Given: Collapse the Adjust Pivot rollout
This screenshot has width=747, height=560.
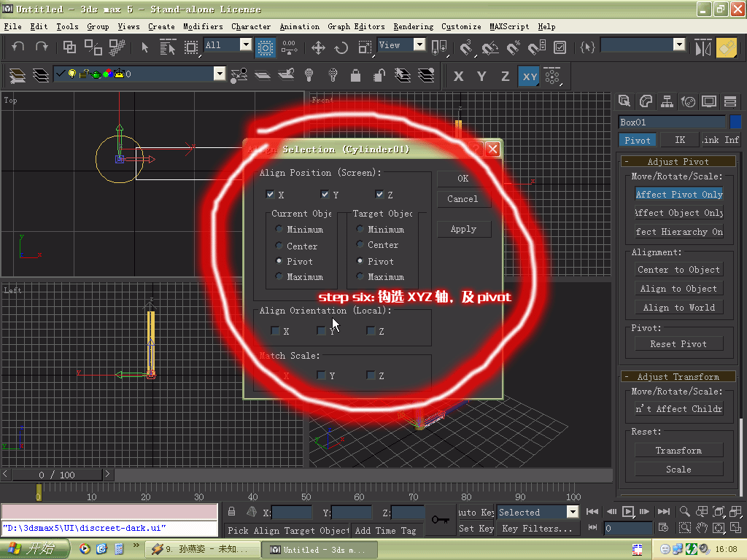Looking at the screenshot, I should (x=678, y=161).
